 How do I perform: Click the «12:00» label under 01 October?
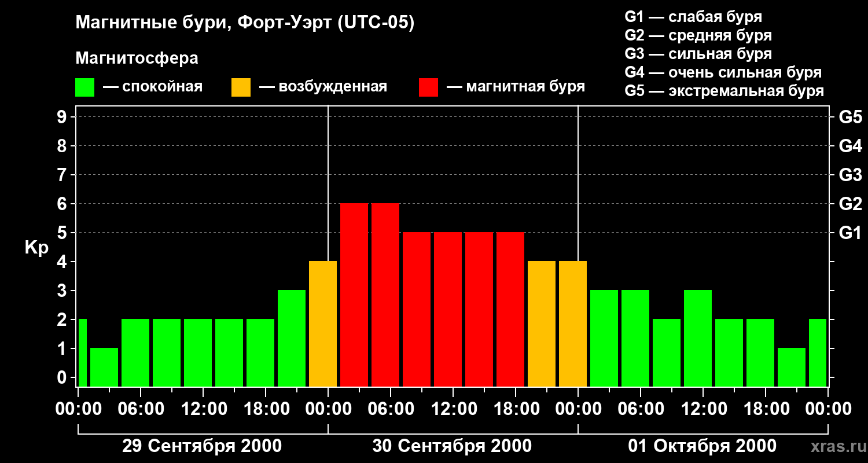tap(703, 409)
